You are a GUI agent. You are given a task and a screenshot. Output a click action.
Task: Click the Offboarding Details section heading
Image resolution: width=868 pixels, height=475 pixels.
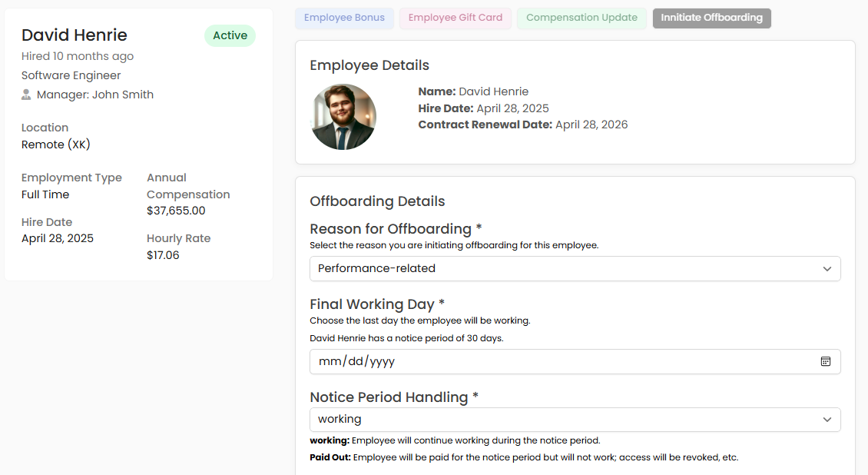pos(377,201)
